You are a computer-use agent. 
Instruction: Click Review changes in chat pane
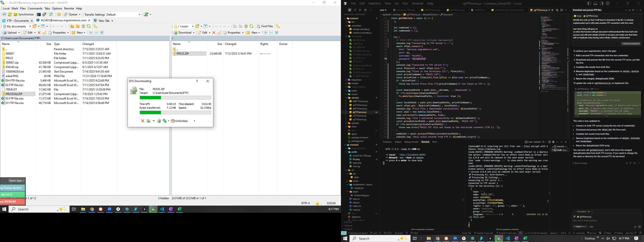pyautogui.click(x=580, y=163)
